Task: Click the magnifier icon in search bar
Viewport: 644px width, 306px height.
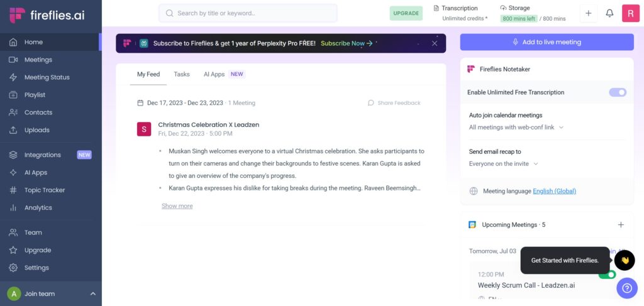Action: pyautogui.click(x=169, y=13)
